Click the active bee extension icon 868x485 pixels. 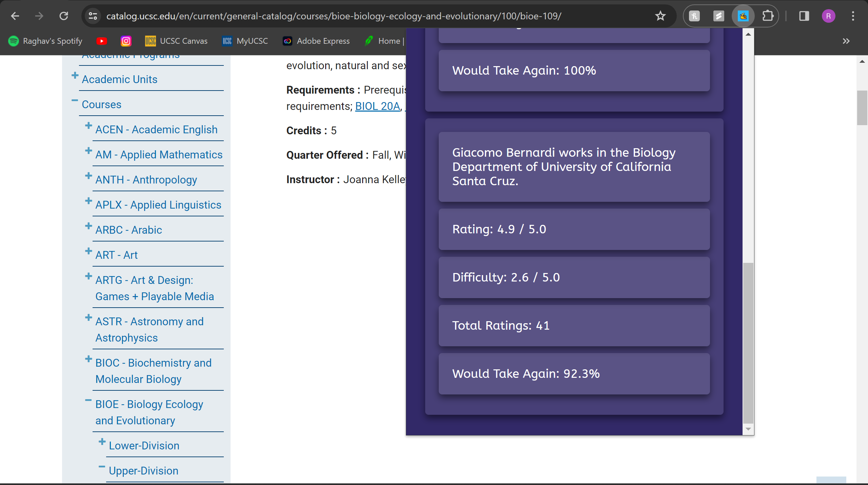pyautogui.click(x=743, y=16)
